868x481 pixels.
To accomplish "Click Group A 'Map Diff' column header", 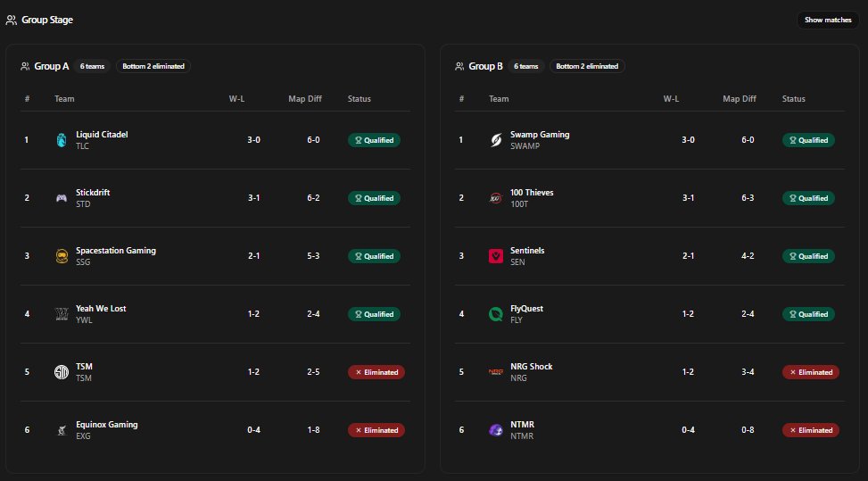I will click(305, 99).
